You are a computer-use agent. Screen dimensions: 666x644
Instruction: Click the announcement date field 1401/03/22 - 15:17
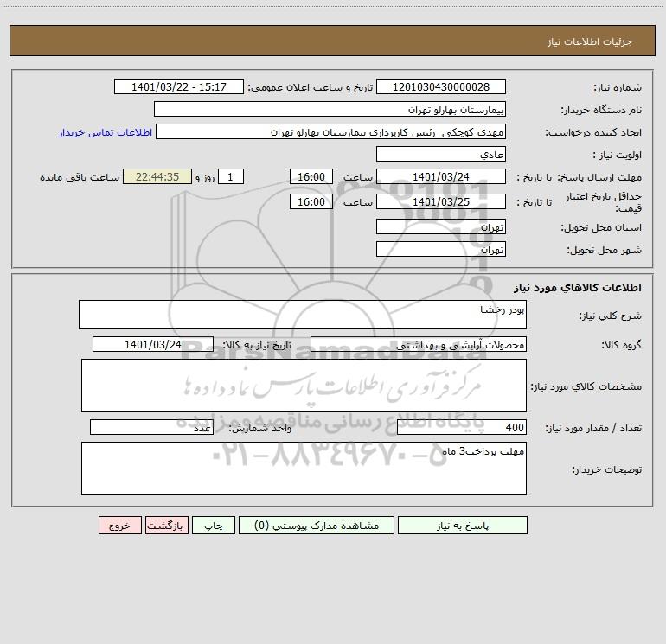(179, 86)
